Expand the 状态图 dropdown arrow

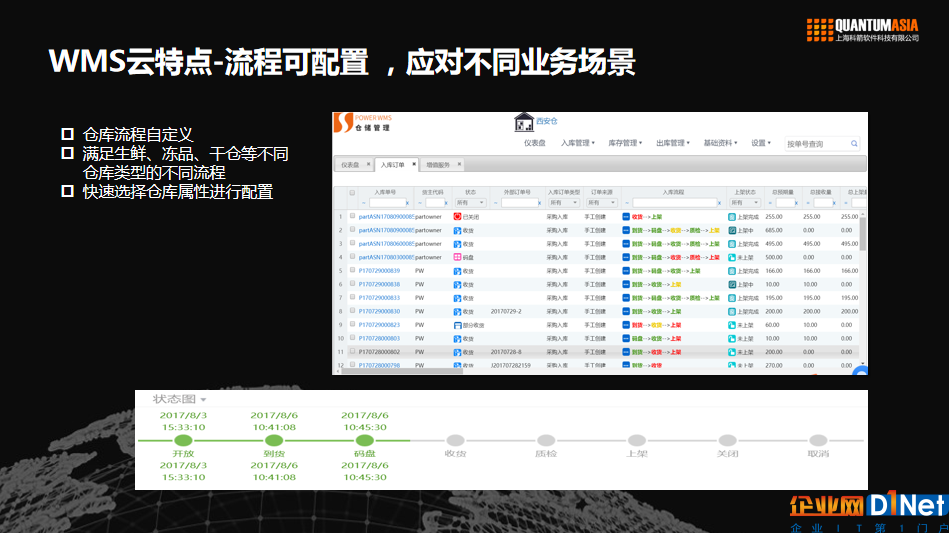click(x=203, y=400)
